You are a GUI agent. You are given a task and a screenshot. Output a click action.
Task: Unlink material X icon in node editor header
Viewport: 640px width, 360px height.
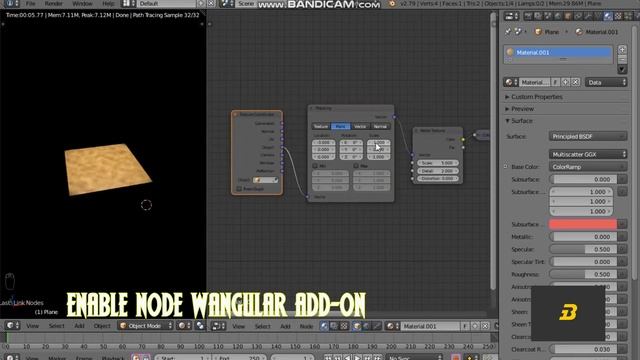[485, 326]
